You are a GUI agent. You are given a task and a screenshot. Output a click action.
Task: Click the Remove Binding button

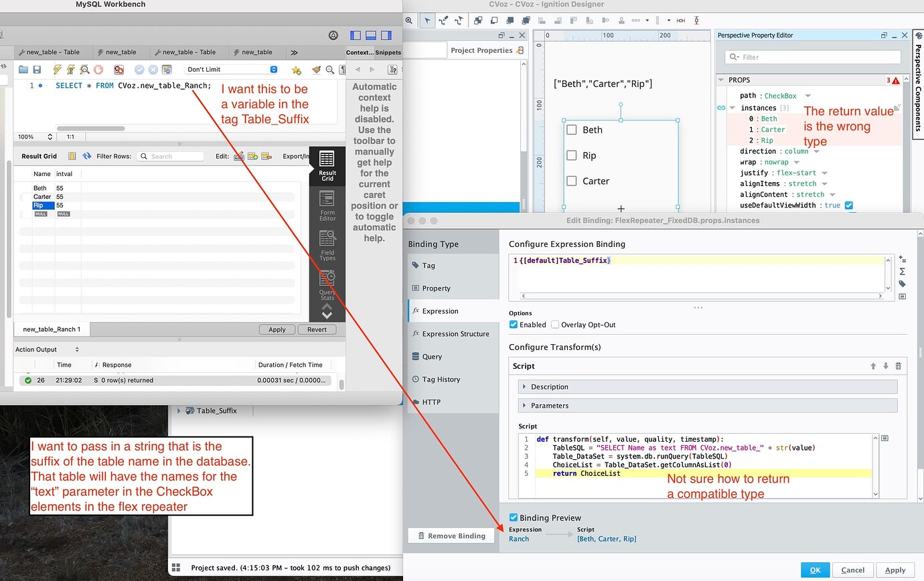(x=451, y=535)
